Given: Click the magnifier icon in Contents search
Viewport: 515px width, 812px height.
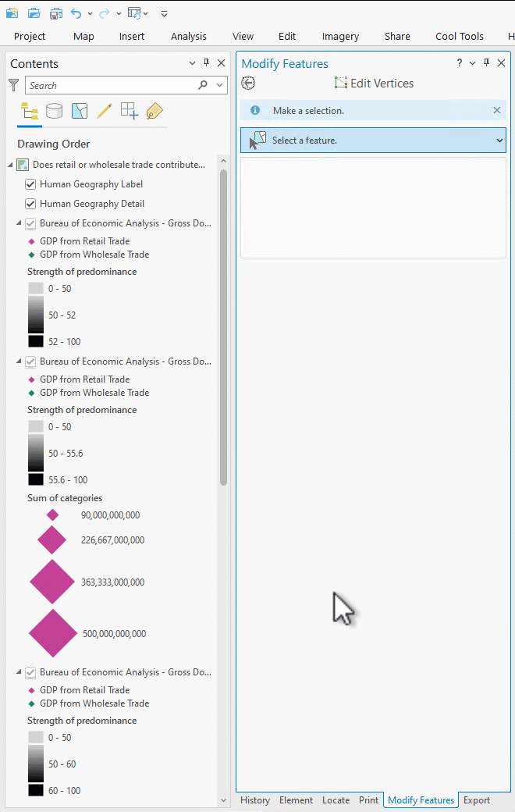Looking at the screenshot, I should (203, 85).
